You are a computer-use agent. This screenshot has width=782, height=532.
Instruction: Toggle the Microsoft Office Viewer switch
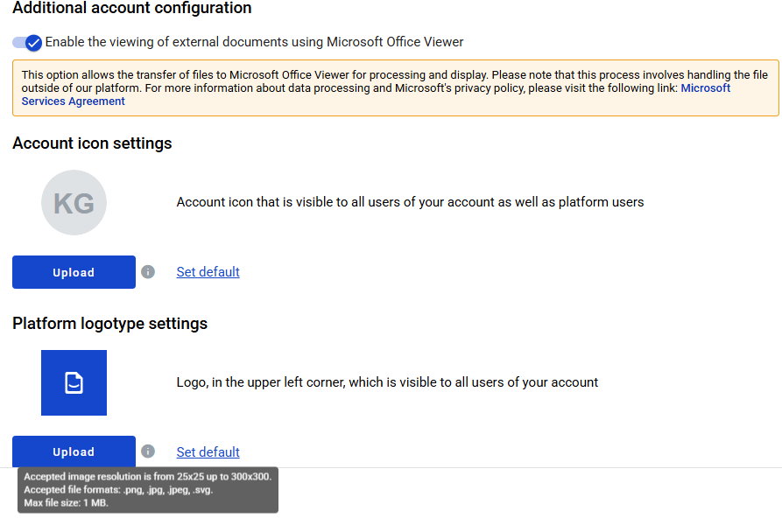point(27,43)
